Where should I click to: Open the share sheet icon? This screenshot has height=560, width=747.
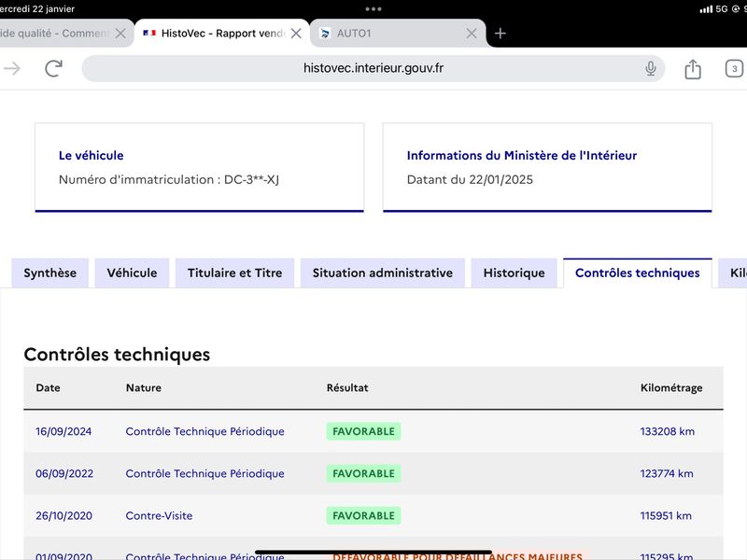(x=693, y=69)
